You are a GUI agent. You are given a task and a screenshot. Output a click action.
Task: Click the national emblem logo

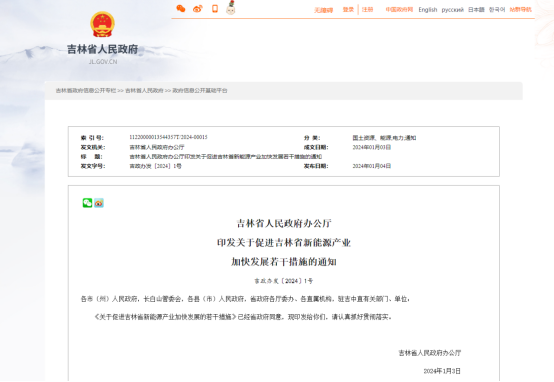(102, 24)
